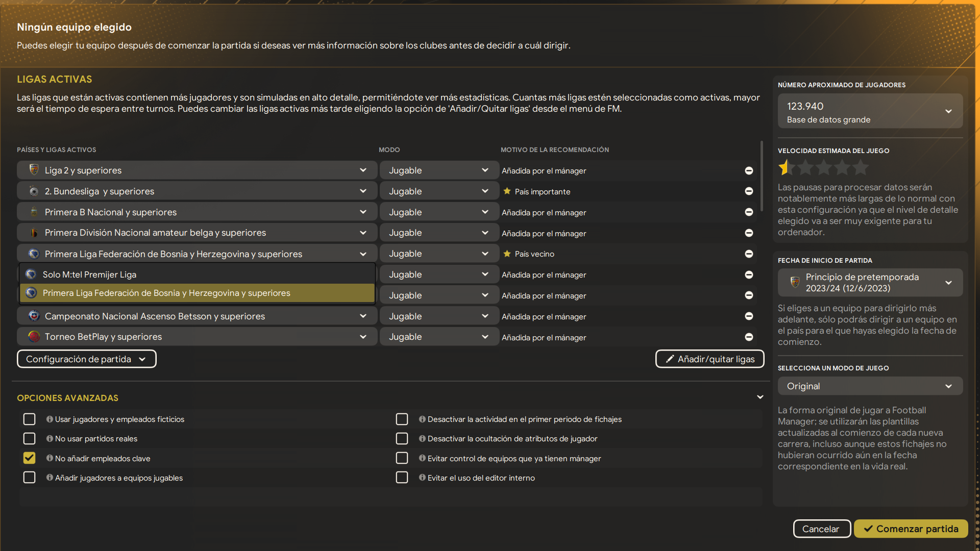Click the leagues list scrollbar
This screenshot has height=551, width=980.
[x=762, y=176]
